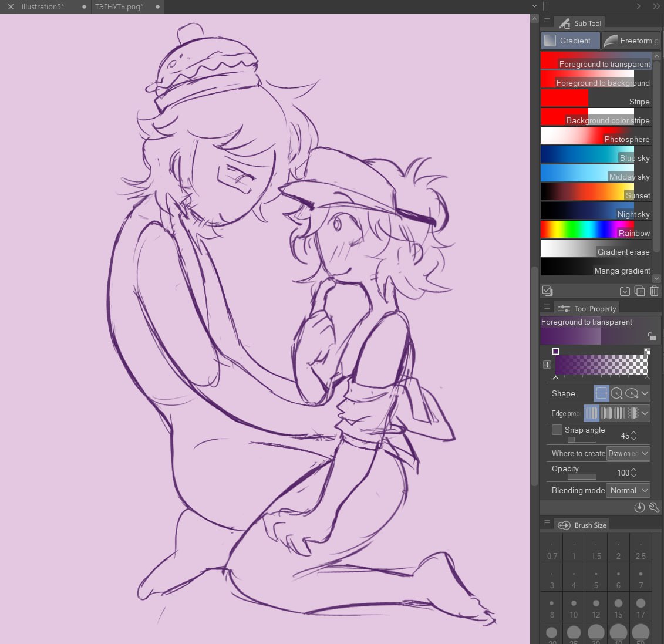The image size is (664, 644).
Task: Switch to the Freeform gradient sub tool tab
Action: click(x=631, y=41)
